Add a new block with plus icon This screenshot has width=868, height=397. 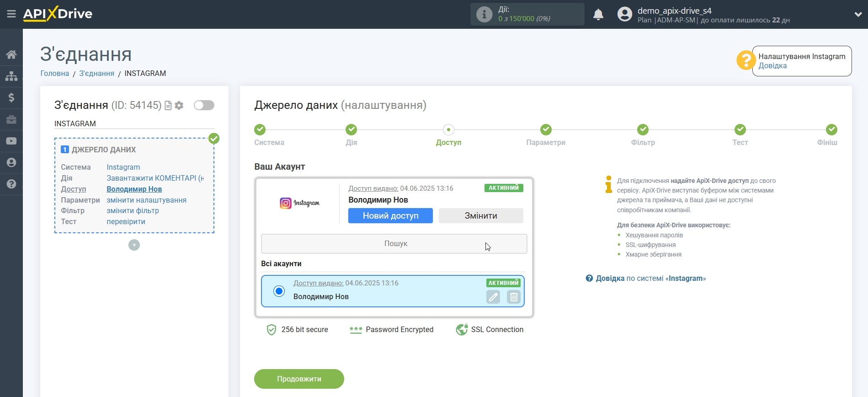tap(134, 245)
